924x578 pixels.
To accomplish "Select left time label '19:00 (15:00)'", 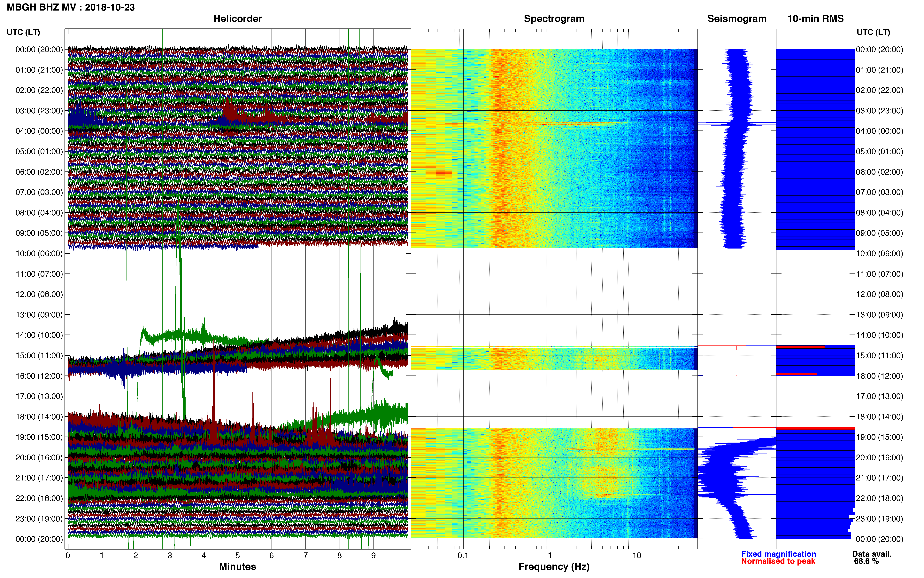I will (39, 437).
